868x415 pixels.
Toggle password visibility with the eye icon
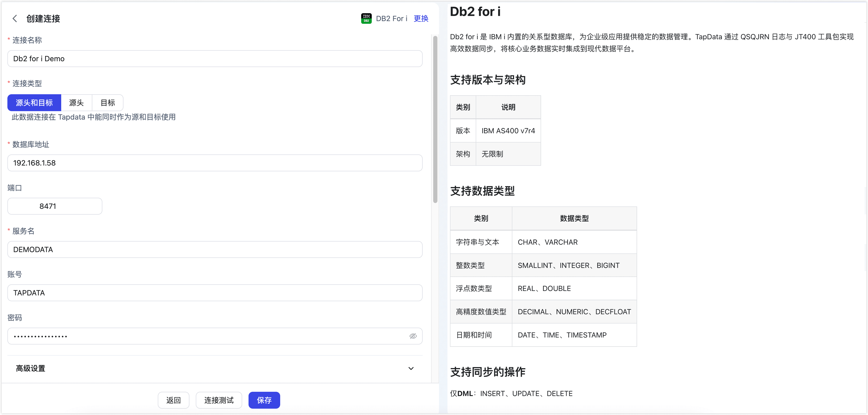click(x=413, y=336)
